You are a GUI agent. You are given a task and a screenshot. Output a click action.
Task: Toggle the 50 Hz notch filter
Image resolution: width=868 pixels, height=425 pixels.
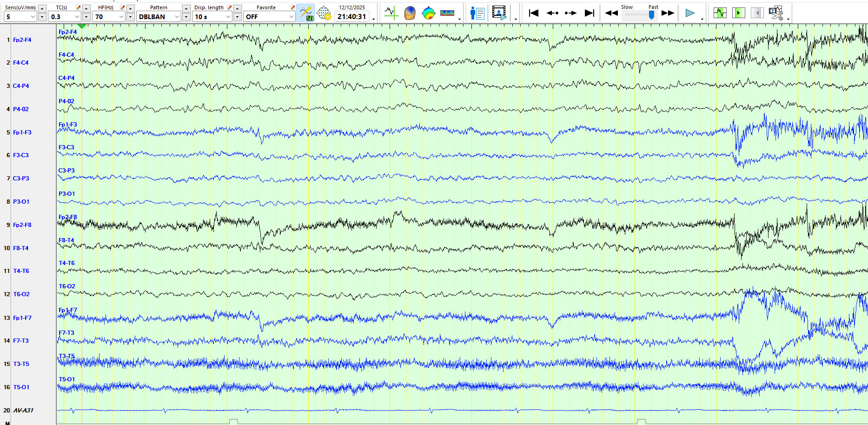[x=305, y=13]
